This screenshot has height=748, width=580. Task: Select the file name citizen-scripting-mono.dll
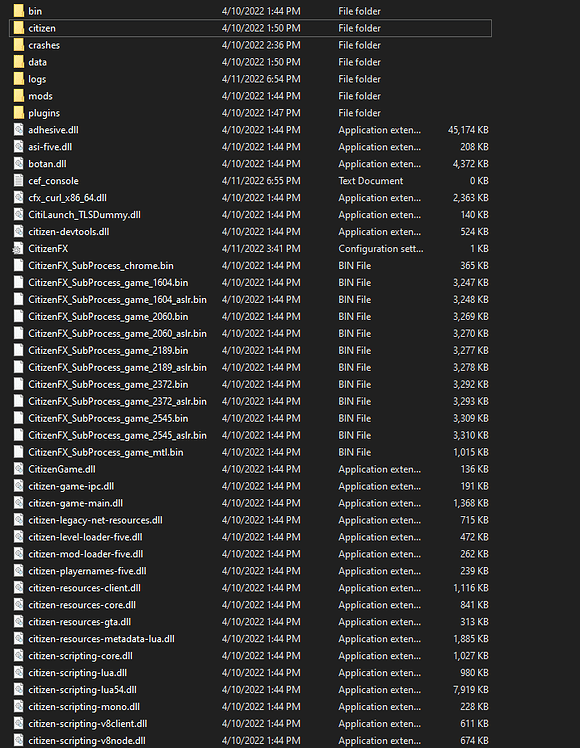[84, 706]
